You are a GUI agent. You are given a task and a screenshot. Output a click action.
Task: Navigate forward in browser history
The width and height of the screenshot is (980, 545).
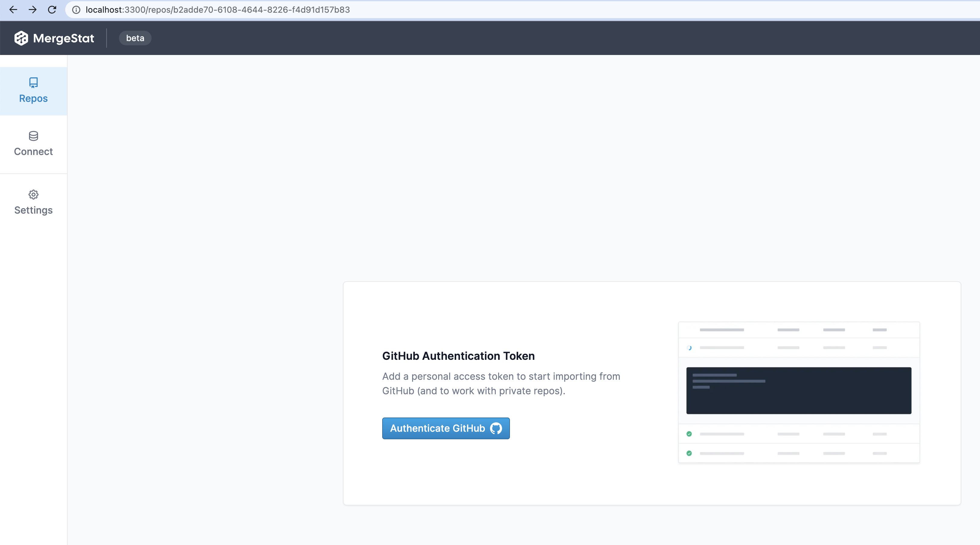tap(33, 10)
